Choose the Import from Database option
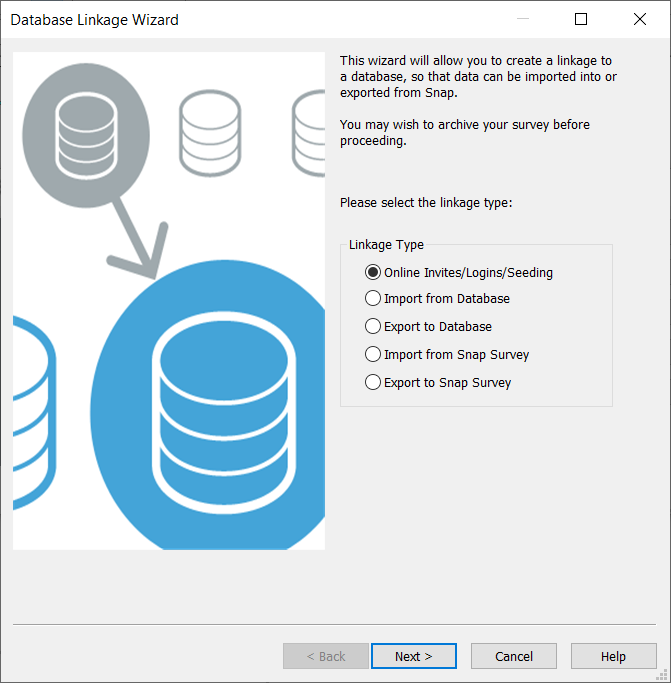 [x=437, y=298]
